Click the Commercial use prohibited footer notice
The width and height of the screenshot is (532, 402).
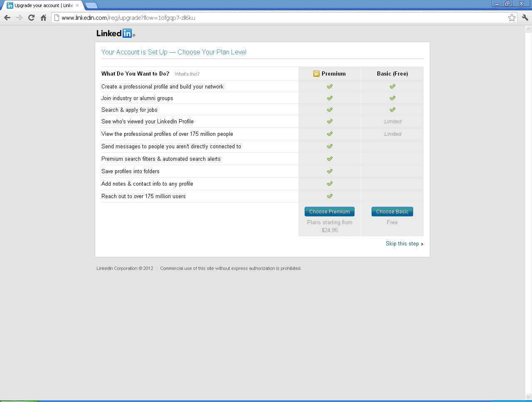point(231,268)
